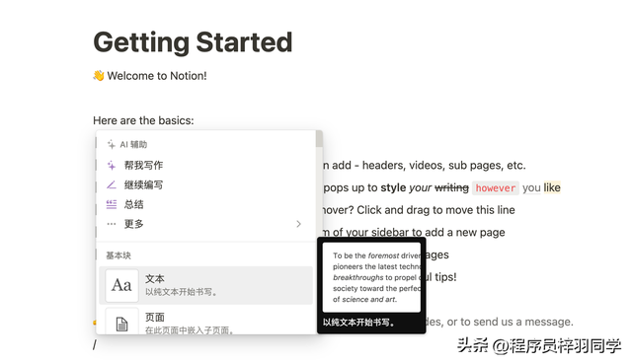Click the AI 辅助 section header
Screen dimensions: 632x364
[127, 145]
